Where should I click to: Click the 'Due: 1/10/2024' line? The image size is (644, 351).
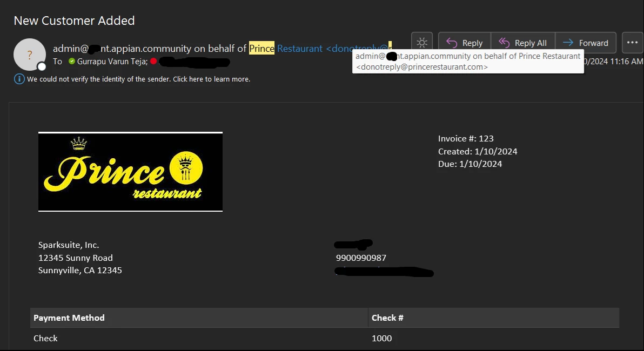pos(470,164)
